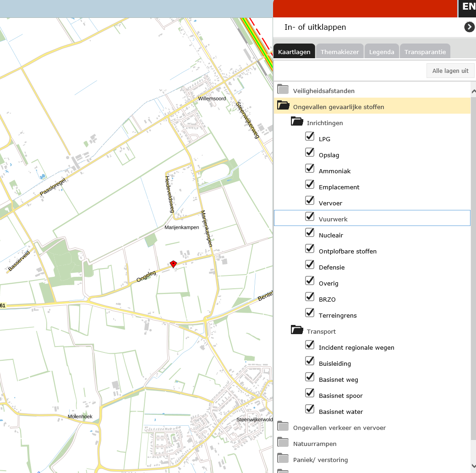Uncheck Incident regionale wegen checkbox

pos(310,345)
